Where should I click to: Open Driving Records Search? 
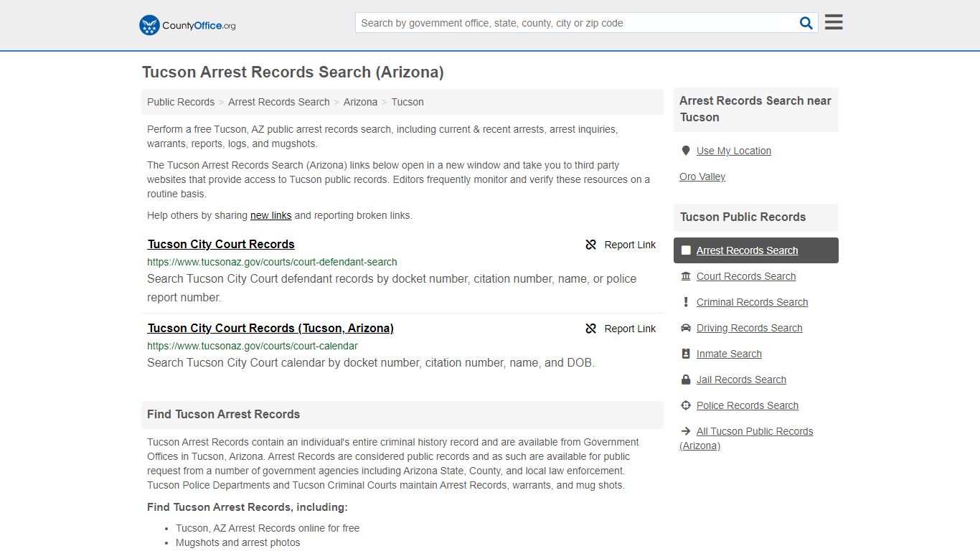750,328
